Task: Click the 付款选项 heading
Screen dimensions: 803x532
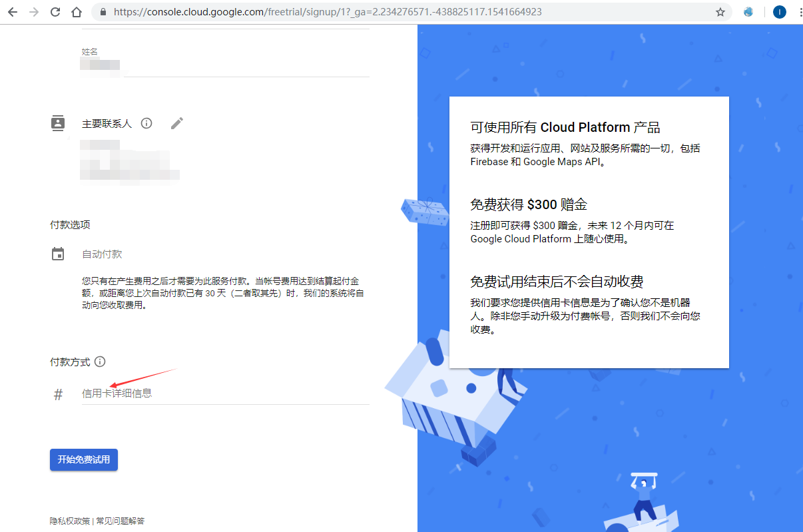Action: point(70,224)
